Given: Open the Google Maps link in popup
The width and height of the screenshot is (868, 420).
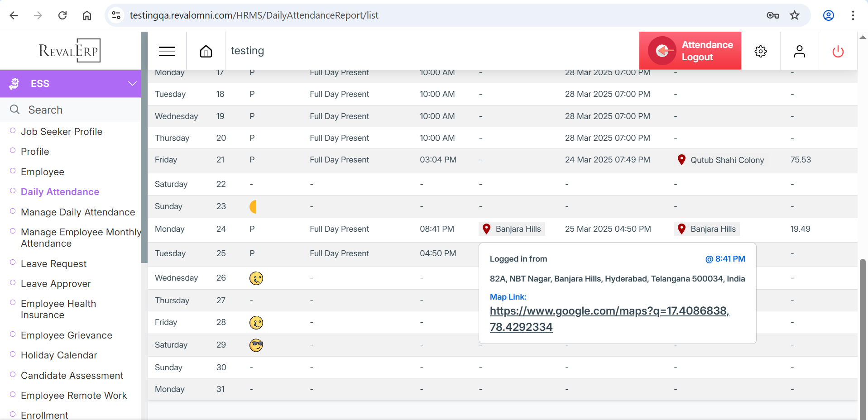Looking at the screenshot, I should click(609, 319).
